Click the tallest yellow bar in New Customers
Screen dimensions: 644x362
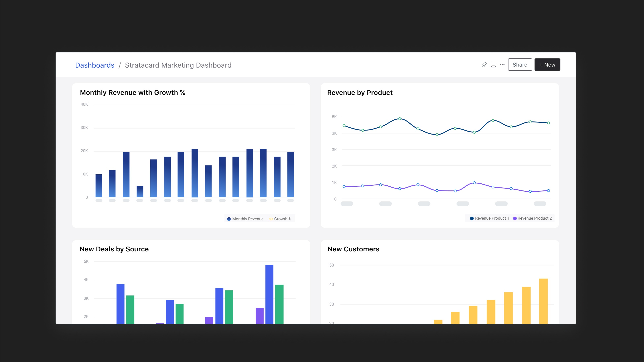[x=543, y=301]
